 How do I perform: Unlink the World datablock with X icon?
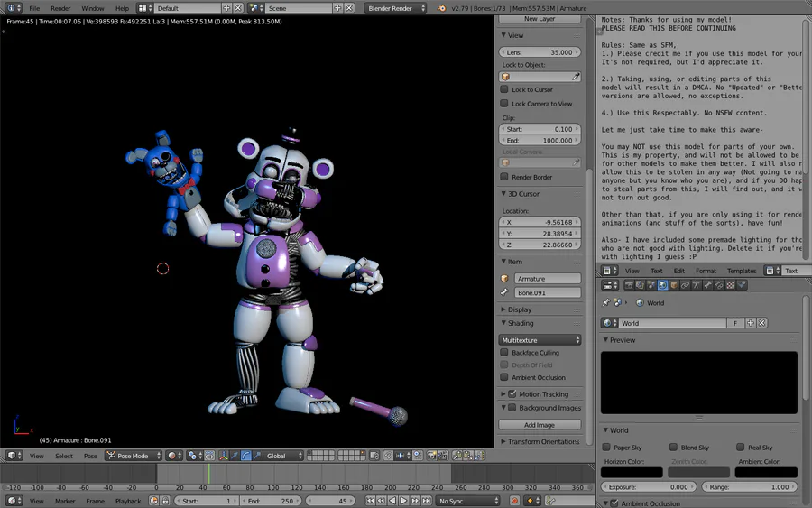coord(761,323)
